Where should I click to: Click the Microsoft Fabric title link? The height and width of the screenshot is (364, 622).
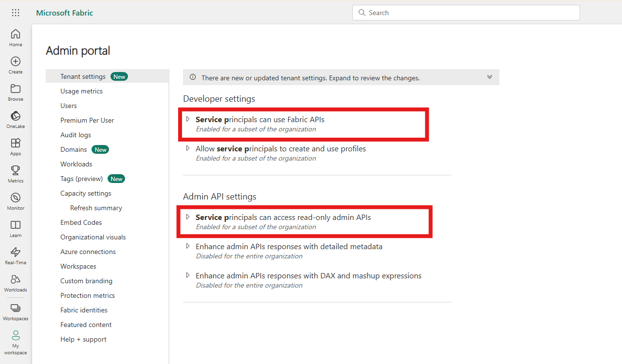tap(65, 13)
